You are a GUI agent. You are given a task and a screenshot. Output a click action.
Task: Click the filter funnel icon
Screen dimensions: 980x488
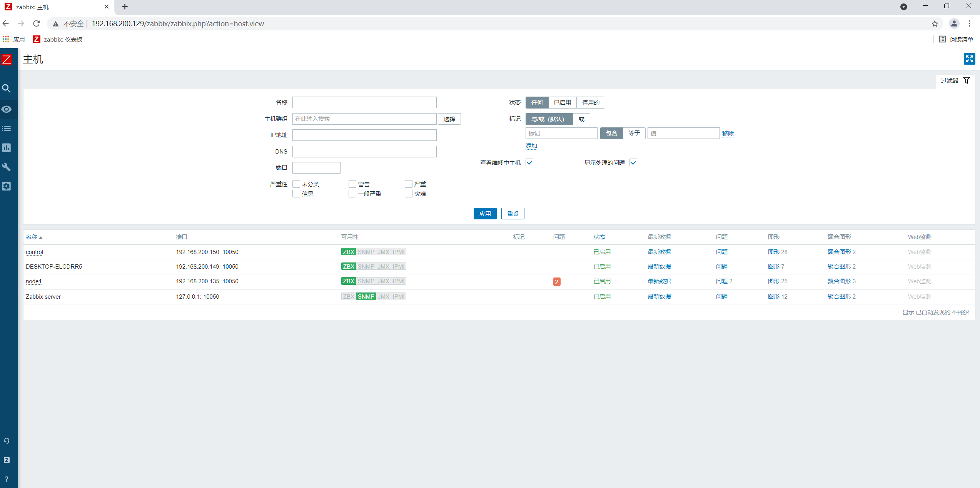point(967,80)
